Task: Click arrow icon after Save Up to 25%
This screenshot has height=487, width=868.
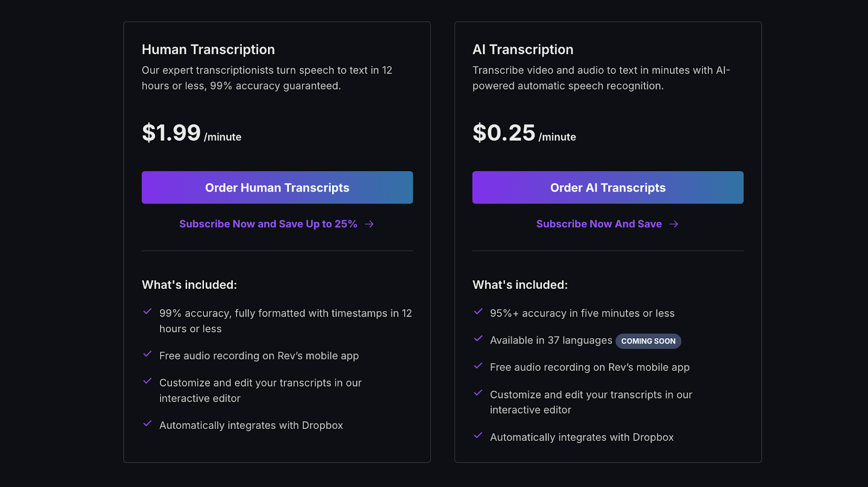Action: coord(369,224)
